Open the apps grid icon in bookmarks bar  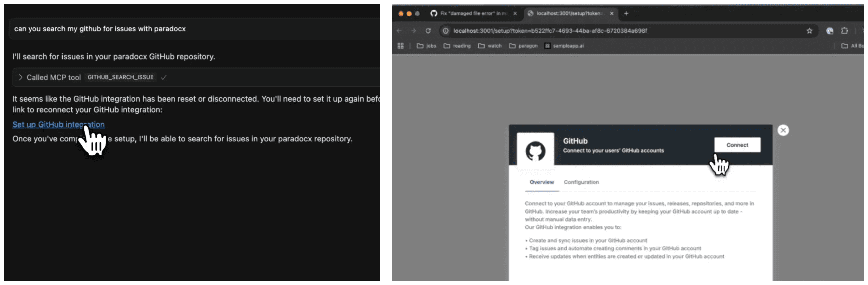coord(400,46)
